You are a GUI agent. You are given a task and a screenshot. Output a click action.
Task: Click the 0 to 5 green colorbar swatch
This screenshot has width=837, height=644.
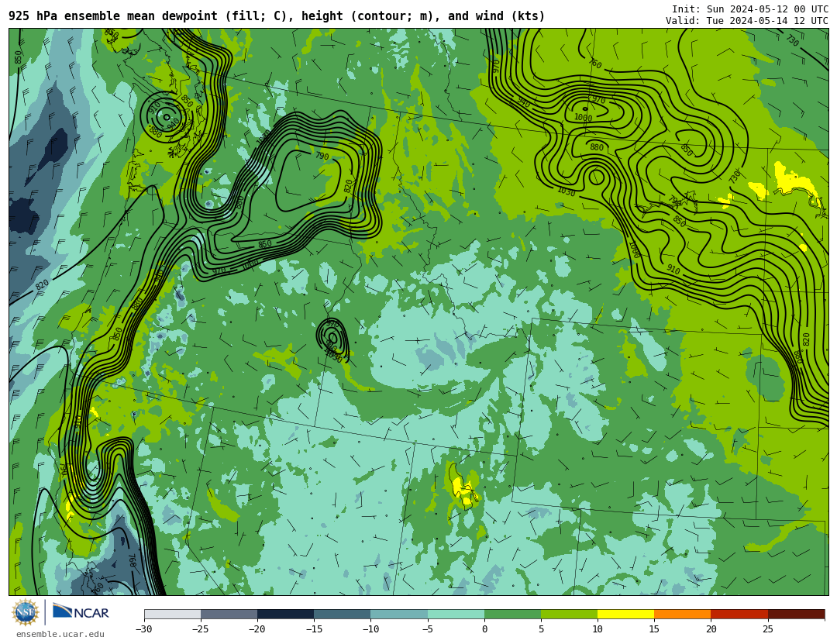512,614
